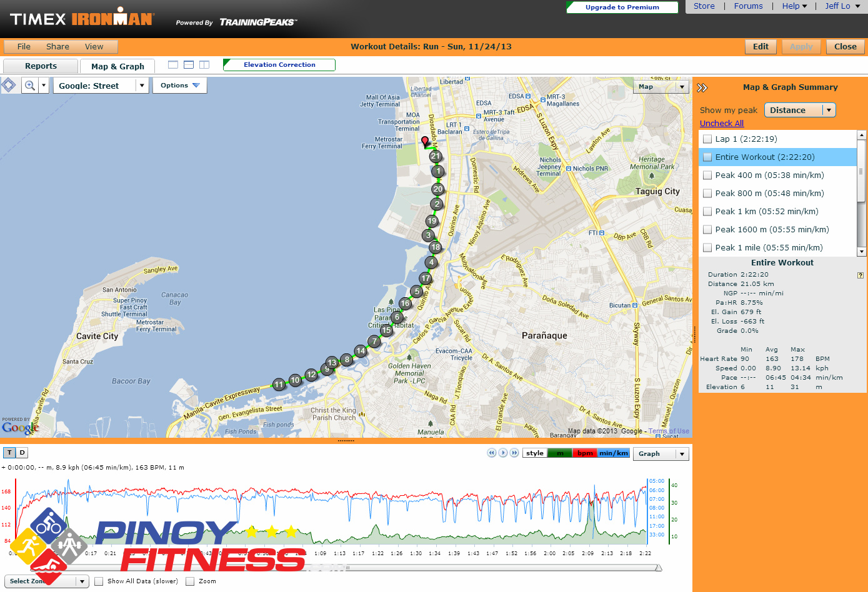Select the horizontal split layout icon
The image size is (868, 592).
[x=189, y=65]
